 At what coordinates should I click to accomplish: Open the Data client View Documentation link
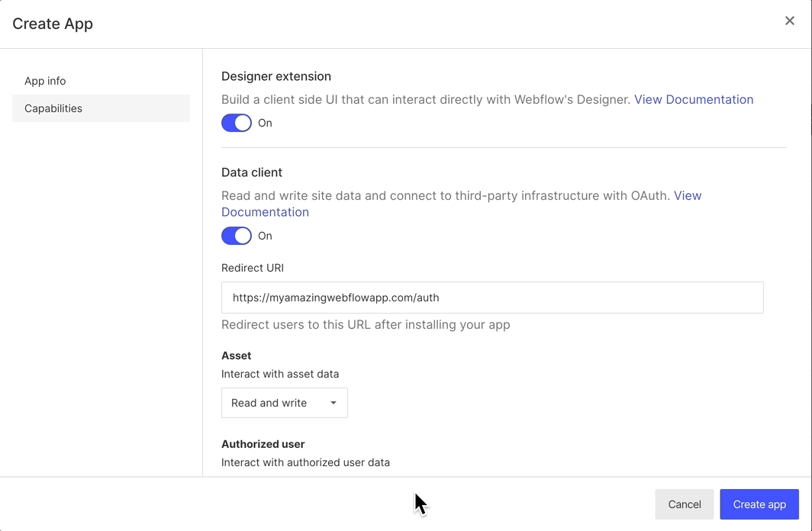(x=265, y=211)
